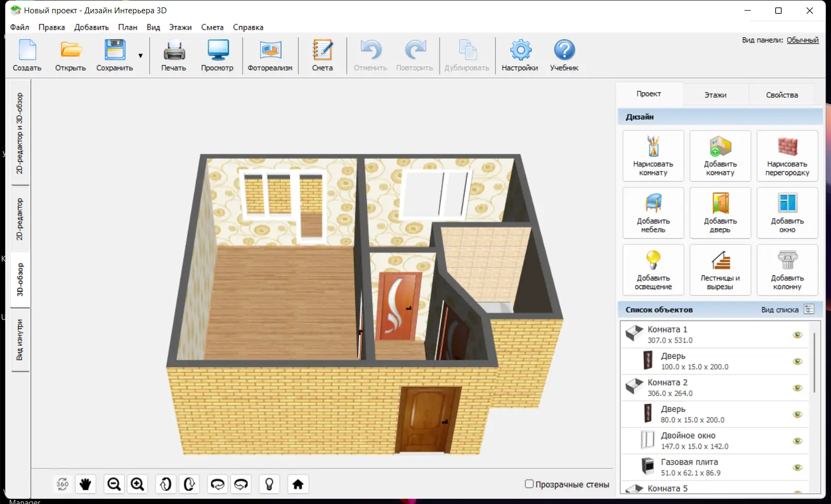Open the Вид панели Обычный selector
The width and height of the screenshot is (831, 504).
click(802, 40)
